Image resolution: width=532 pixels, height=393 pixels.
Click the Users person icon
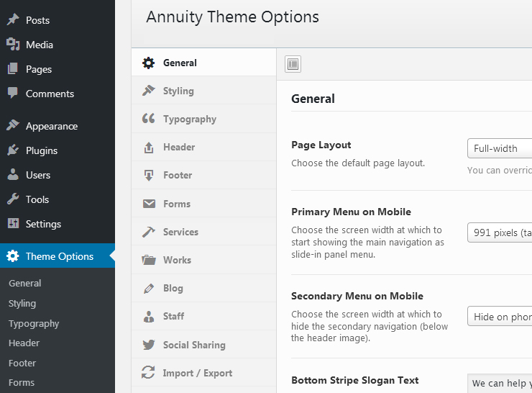point(13,175)
